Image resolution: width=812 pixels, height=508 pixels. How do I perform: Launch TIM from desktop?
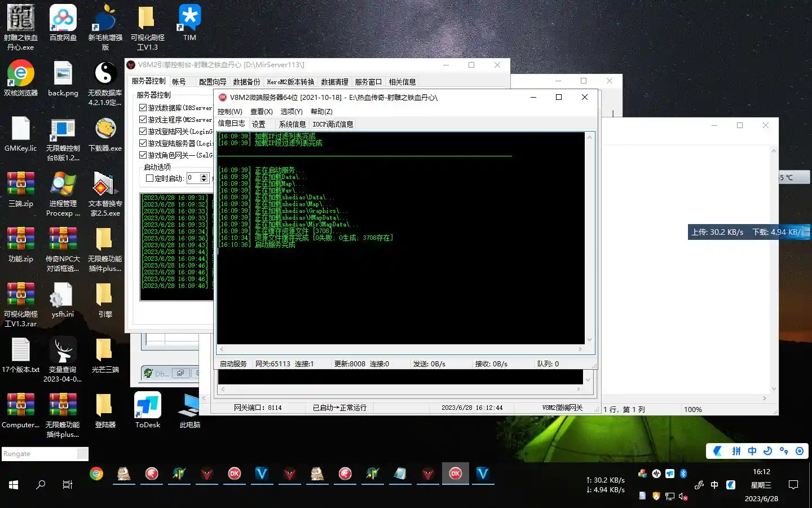point(189,24)
